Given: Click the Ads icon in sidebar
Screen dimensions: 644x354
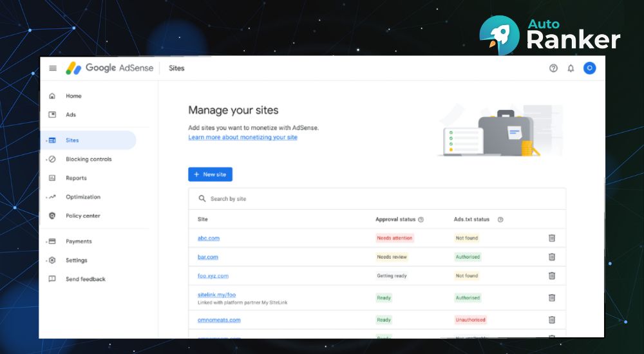Looking at the screenshot, I should click(x=52, y=115).
